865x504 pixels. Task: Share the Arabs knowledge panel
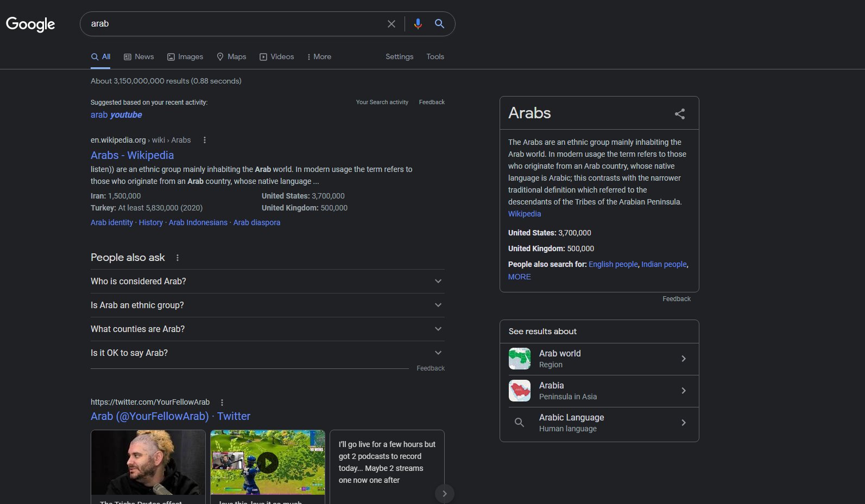click(x=680, y=113)
